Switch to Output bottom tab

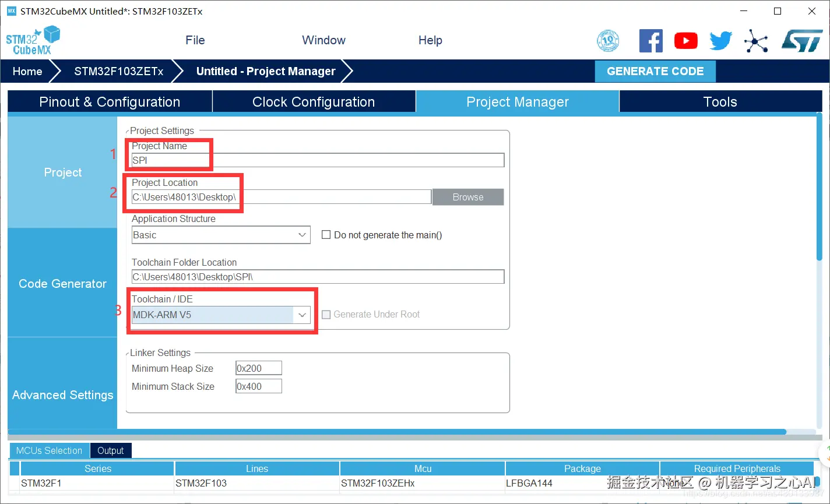point(111,450)
